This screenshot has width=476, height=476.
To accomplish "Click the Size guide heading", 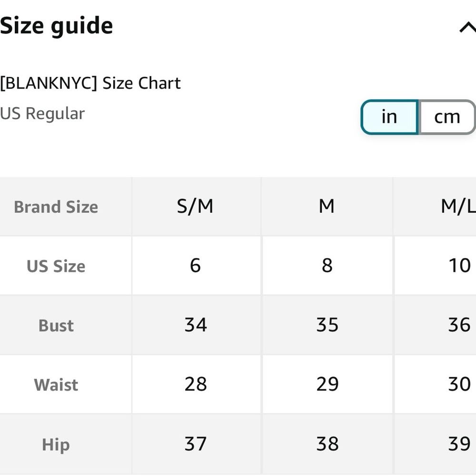I will tap(57, 26).
